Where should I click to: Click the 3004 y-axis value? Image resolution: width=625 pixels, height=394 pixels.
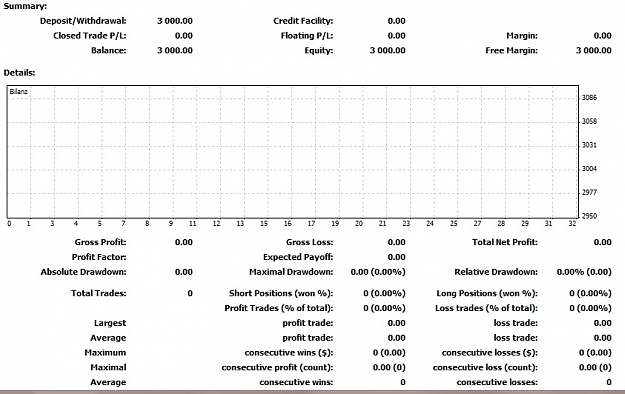[x=589, y=169]
